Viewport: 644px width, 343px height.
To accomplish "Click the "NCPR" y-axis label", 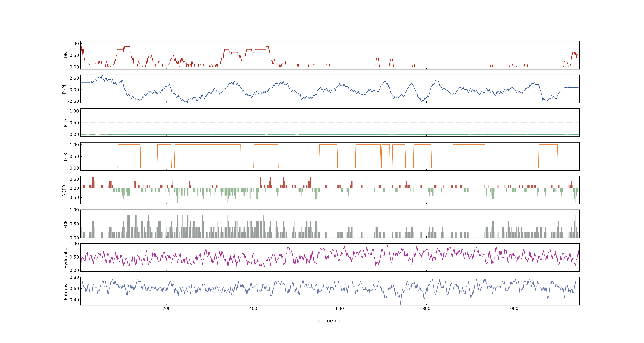I will click(x=64, y=190).
